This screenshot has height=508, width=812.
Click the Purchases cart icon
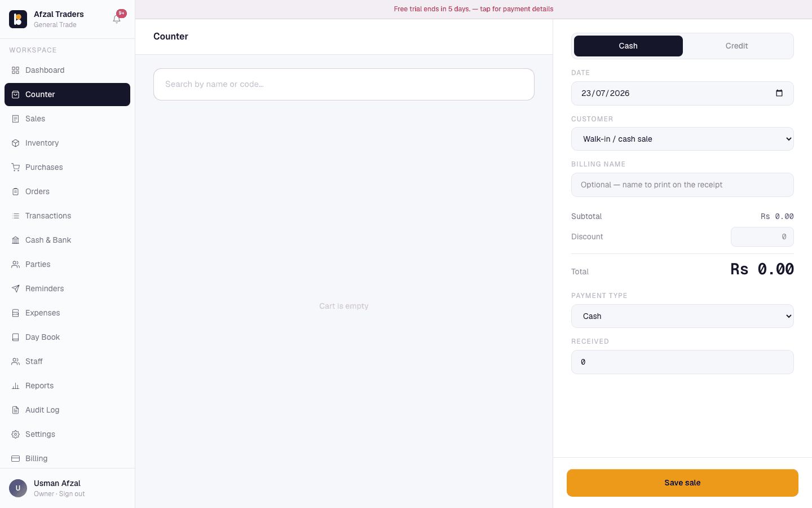16,168
